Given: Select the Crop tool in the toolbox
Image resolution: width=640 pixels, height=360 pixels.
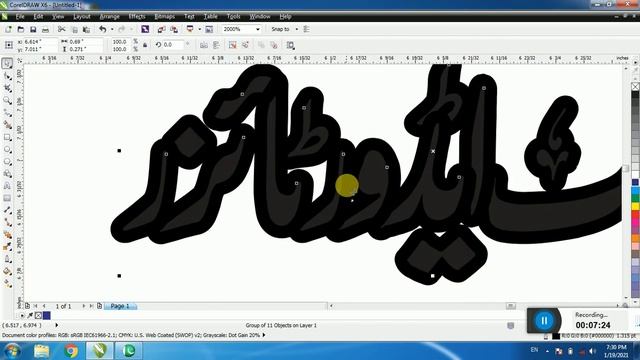Looking at the screenshot, I should (x=7, y=88).
